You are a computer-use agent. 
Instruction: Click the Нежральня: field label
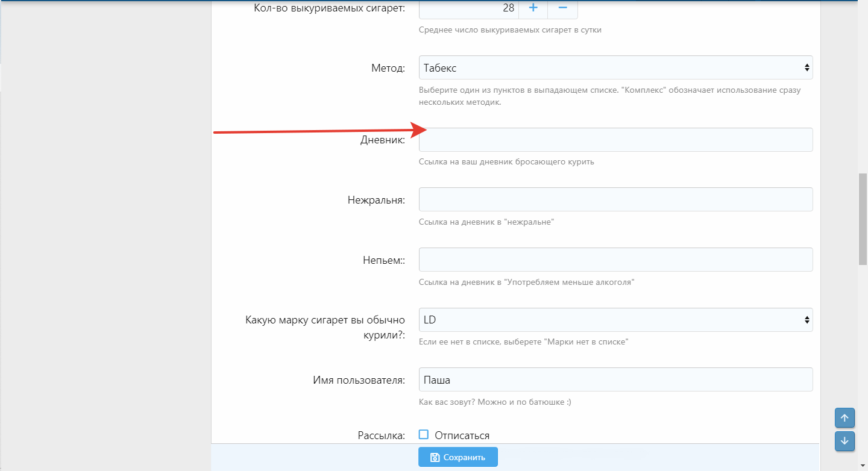click(x=376, y=200)
